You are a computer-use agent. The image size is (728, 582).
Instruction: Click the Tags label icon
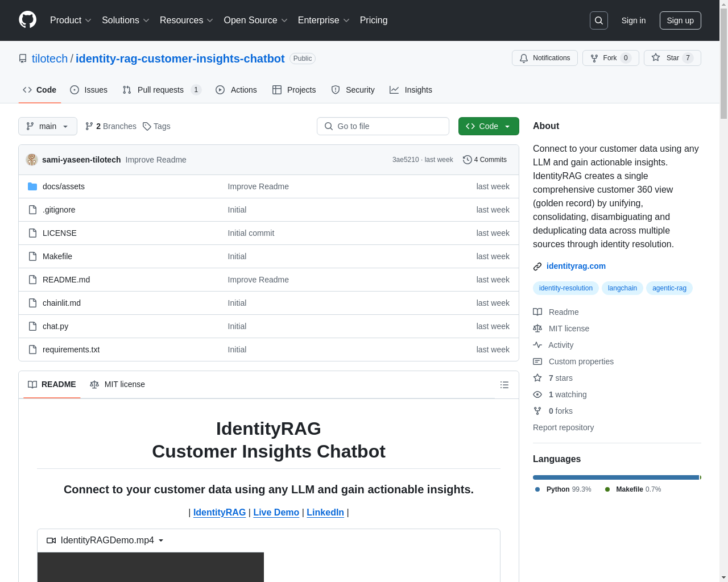click(x=147, y=126)
